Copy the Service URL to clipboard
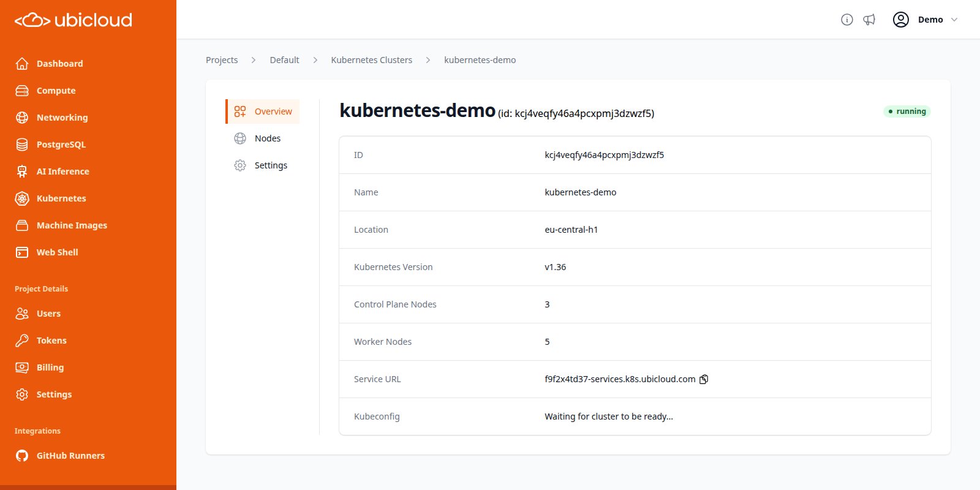Image resolution: width=980 pixels, height=490 pixels. (704, 379)
